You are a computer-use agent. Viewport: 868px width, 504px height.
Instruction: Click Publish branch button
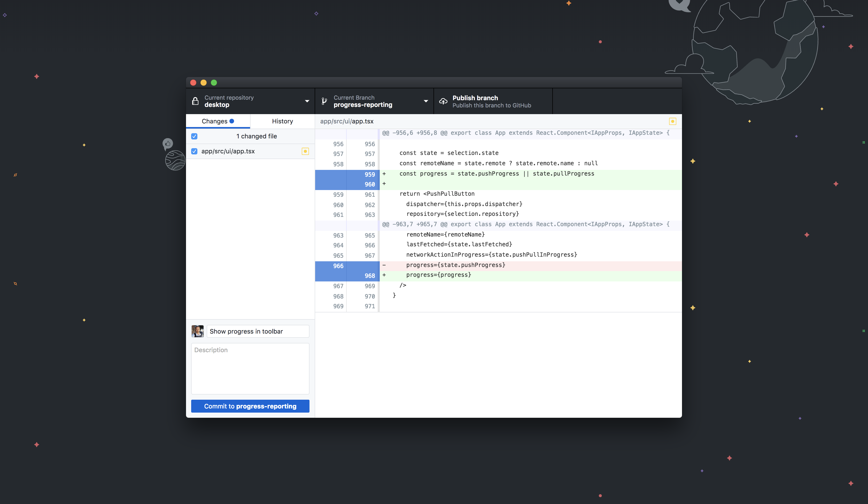coord(493,101)
